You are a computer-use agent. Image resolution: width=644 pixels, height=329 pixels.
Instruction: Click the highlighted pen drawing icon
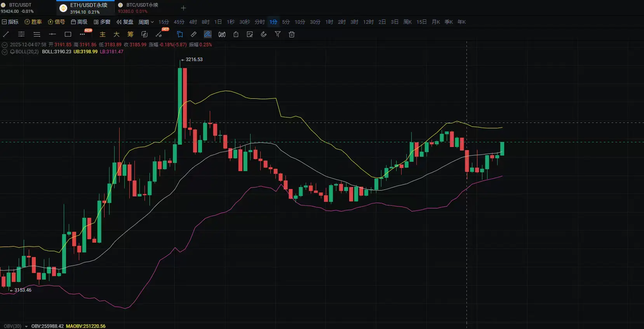pos(208,34)
